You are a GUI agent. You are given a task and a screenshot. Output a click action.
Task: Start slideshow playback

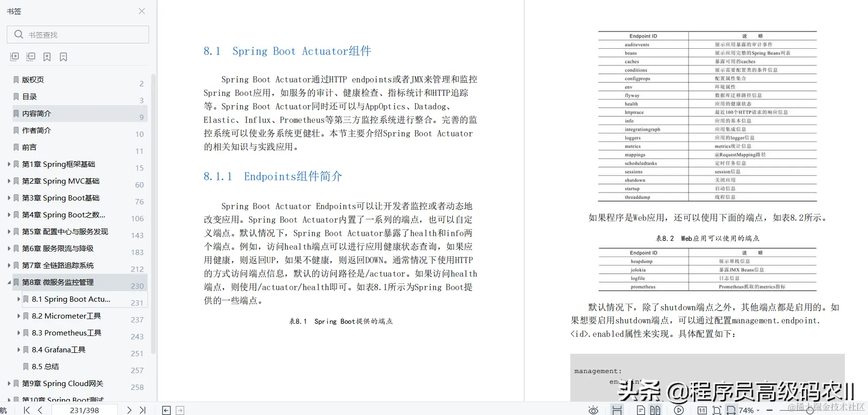(679, 410)
